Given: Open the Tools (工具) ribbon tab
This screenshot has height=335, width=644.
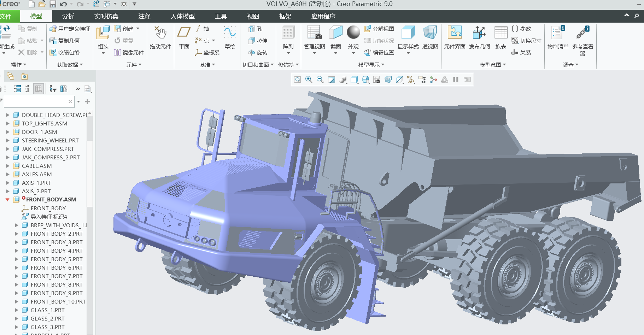Looking at the screenshot, I should 221,16.
